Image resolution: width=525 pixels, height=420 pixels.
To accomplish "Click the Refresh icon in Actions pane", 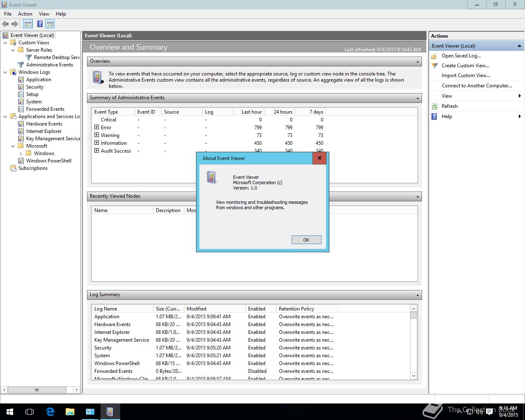I will pyautogui.click(x=435, y=106).
